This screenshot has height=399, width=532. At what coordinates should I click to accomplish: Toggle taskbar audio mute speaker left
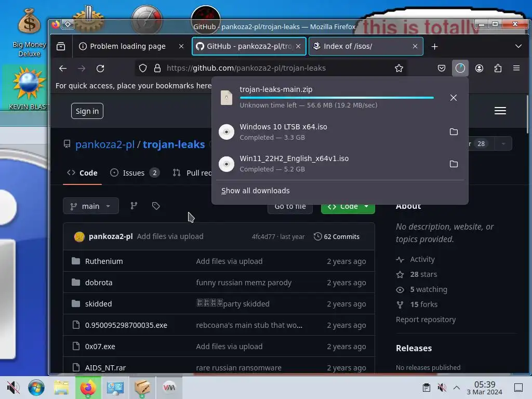pyautogui.click(x=13, y=388)
